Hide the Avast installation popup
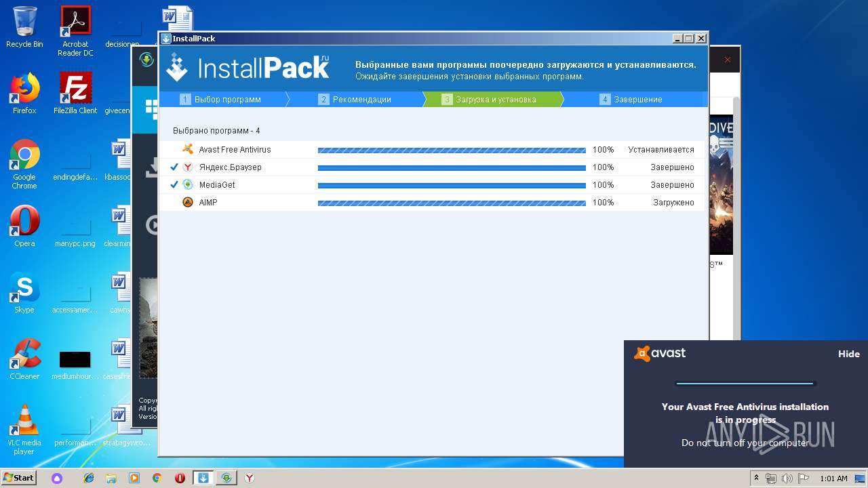This screenshot has width=868, height=488. [x=848, y=354]
